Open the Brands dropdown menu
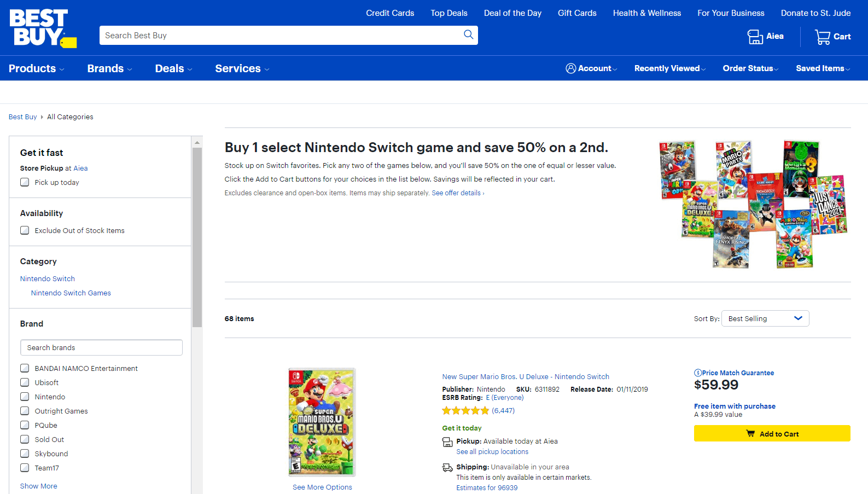This screenshot has width=868, height=494. [109, 68]
